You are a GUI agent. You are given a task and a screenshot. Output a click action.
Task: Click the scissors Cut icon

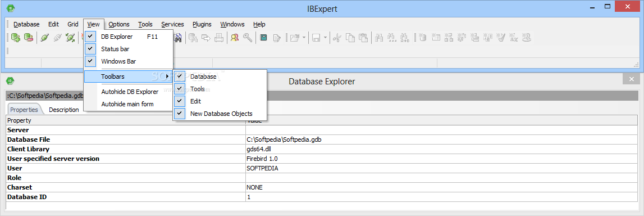click(x=337, y=38)
